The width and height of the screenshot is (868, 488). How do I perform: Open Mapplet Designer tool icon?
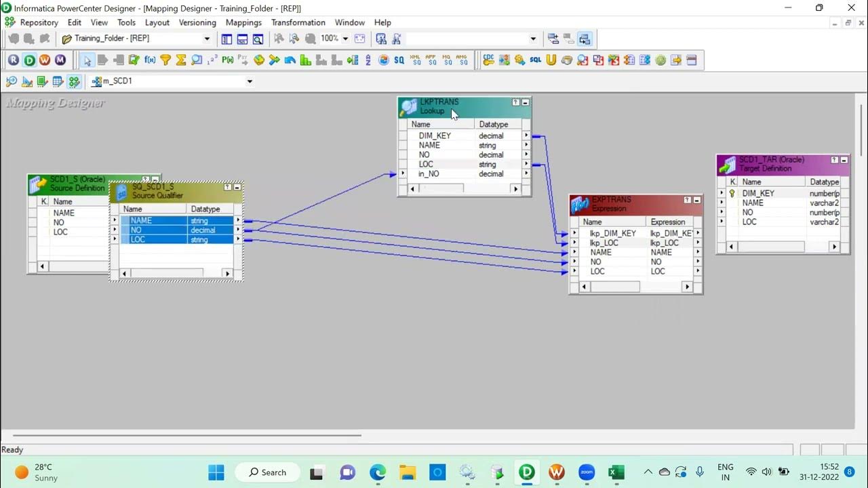pos(58,81)
